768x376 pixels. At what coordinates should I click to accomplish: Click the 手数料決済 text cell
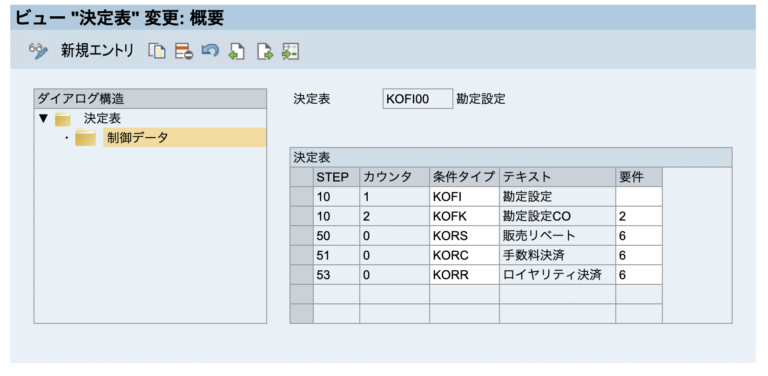pos(557,256)
